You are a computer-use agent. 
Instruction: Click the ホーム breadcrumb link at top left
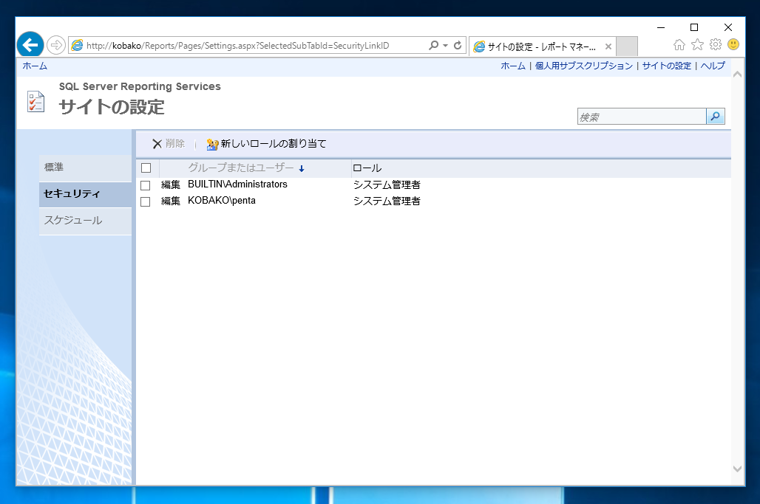pyautogui.click(x=35, y=66)
